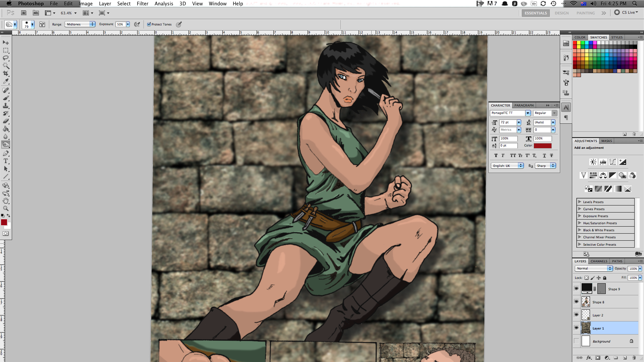Select the Path Selection tool
This screenshot has height=362, width=644.
[6, 169]
